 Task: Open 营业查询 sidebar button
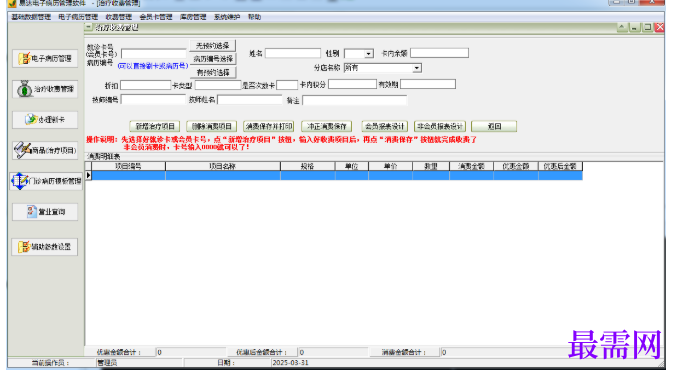point(45,212)
